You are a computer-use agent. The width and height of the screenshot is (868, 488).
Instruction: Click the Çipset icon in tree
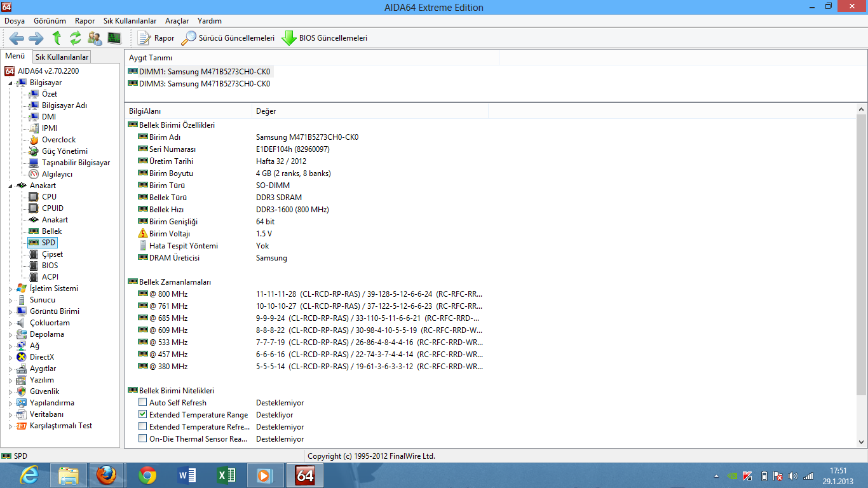34,254
